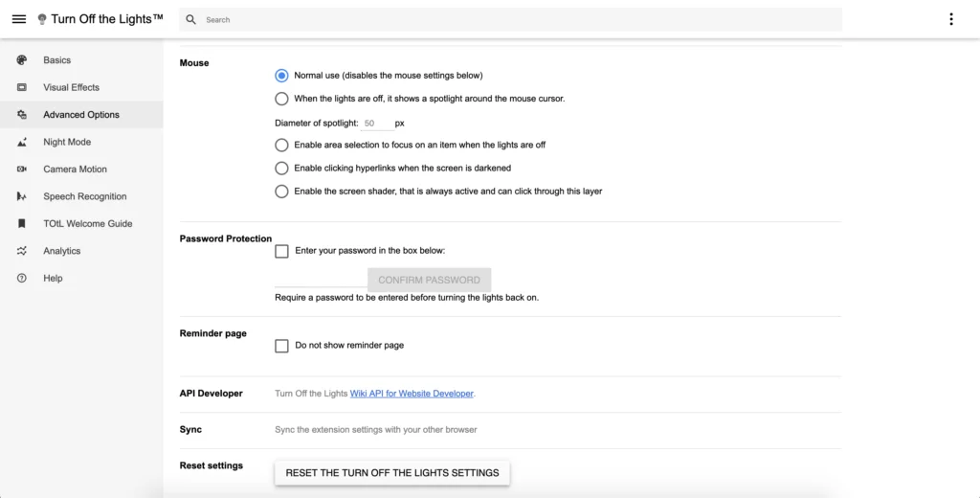Select Enable area selection radio option
Image resolution: width=980 pixels, height=498 pixels.
[x=281, y=146]
